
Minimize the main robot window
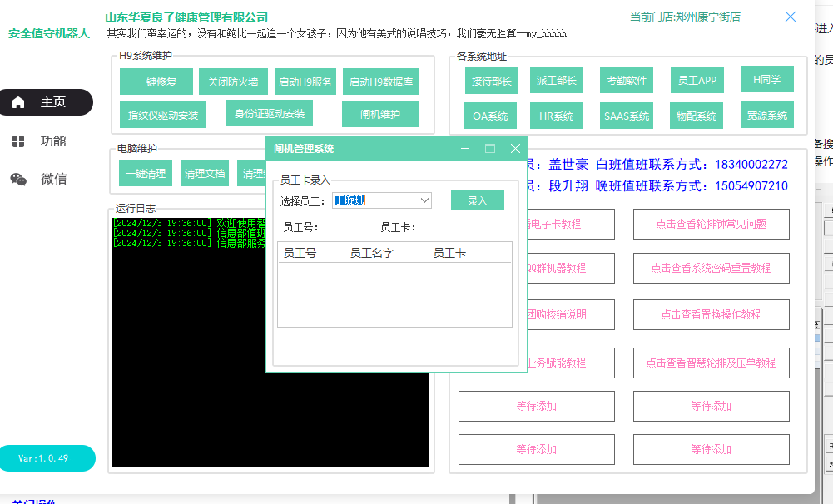click(771, 17)
